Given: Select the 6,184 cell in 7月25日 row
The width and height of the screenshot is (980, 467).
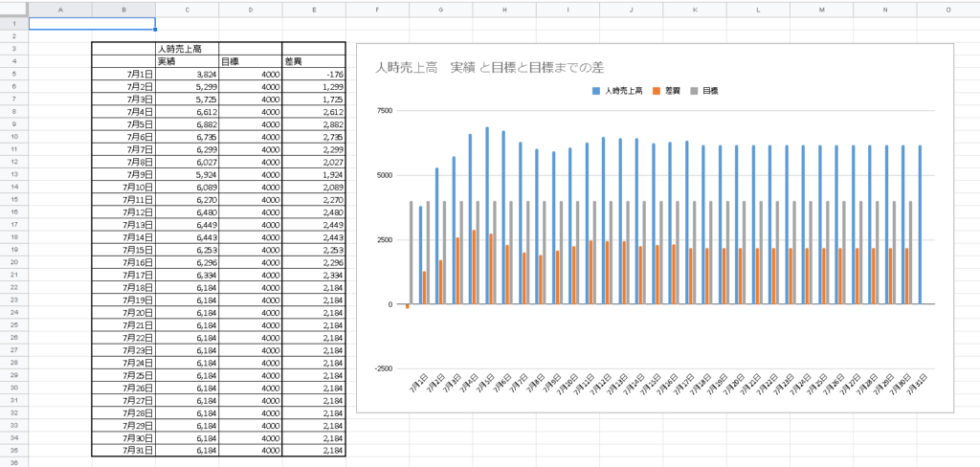Looking at the screenshot, I should [188, 375].
